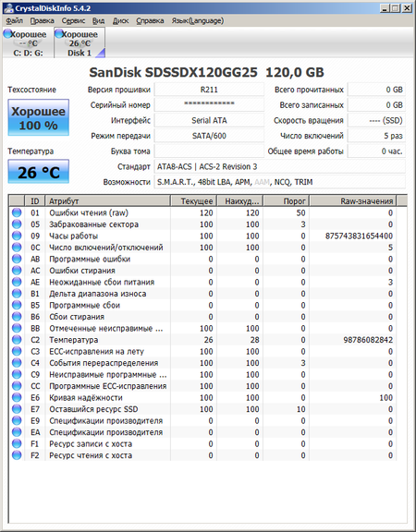Click the ID column header

point(34,200)
